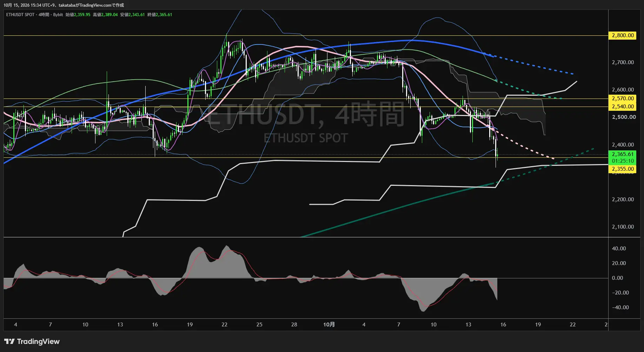Image resolution: width=644 pixels, height=352 pixels.
Task: Click the 2,540.00 yellow price label
Action: 623,107
